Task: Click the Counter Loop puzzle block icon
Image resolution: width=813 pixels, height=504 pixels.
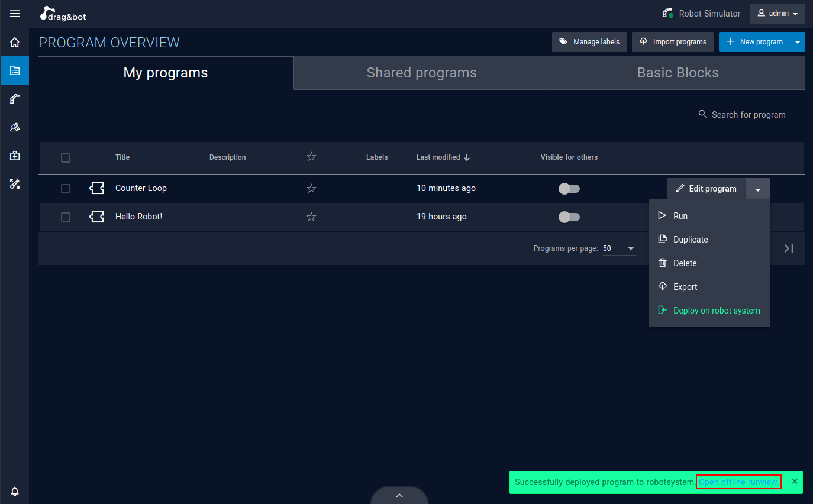Action: (96, 188)
